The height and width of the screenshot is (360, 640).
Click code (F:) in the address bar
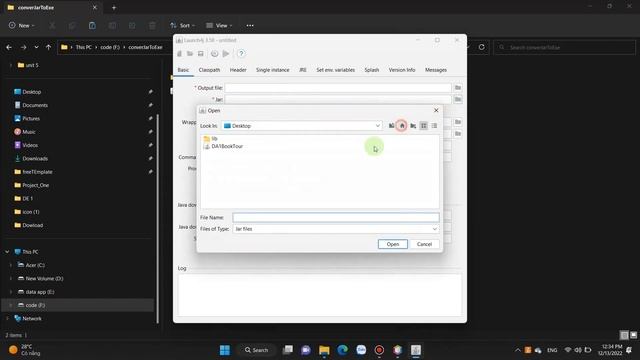point(110,47)
